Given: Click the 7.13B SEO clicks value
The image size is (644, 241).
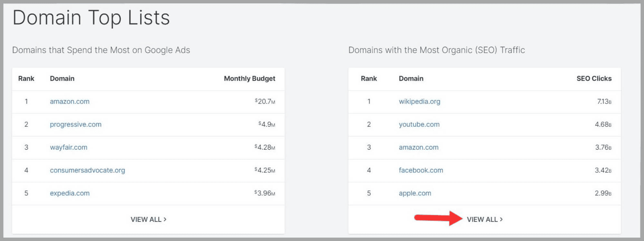Looking at the screenshot, I should [604, 101].
